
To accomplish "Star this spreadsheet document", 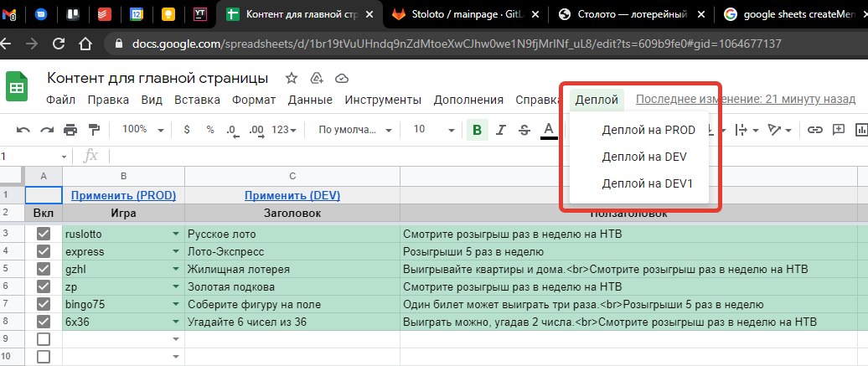I will coord(292,78).
